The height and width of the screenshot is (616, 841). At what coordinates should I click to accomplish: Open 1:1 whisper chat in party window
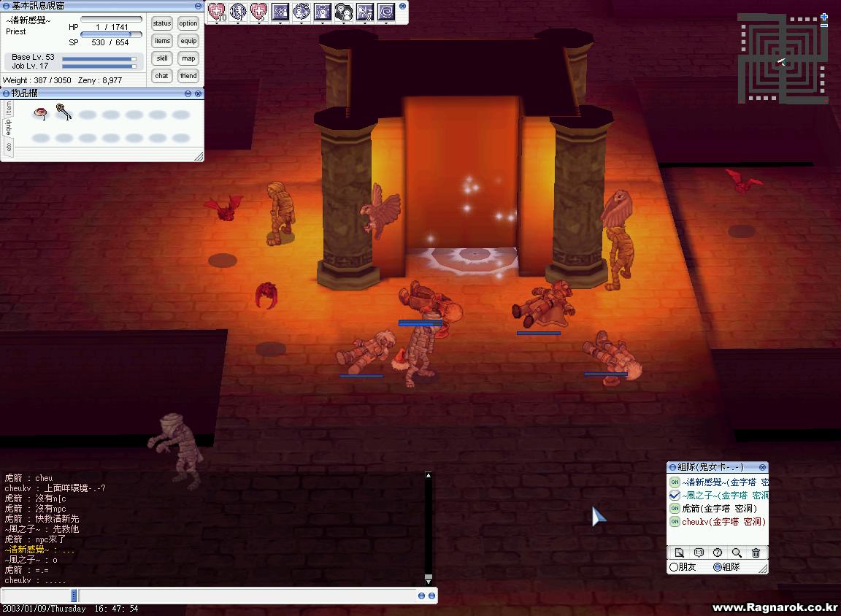click(699, 553)
